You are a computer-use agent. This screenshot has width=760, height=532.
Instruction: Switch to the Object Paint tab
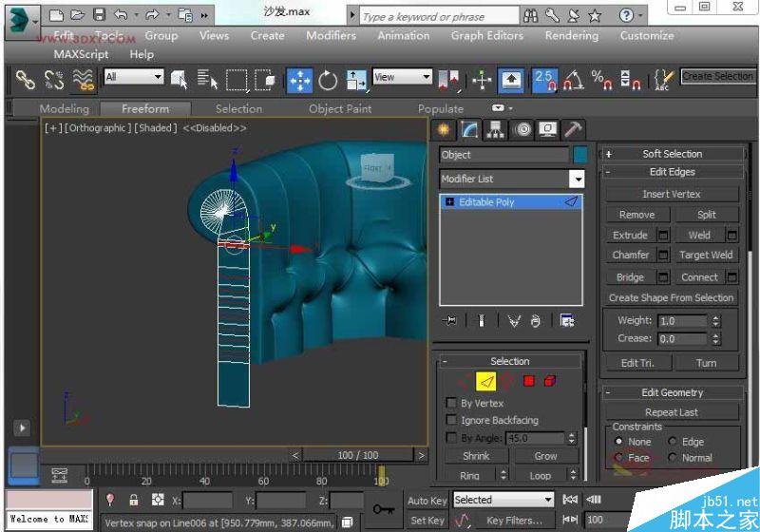[x=340, y=109]
